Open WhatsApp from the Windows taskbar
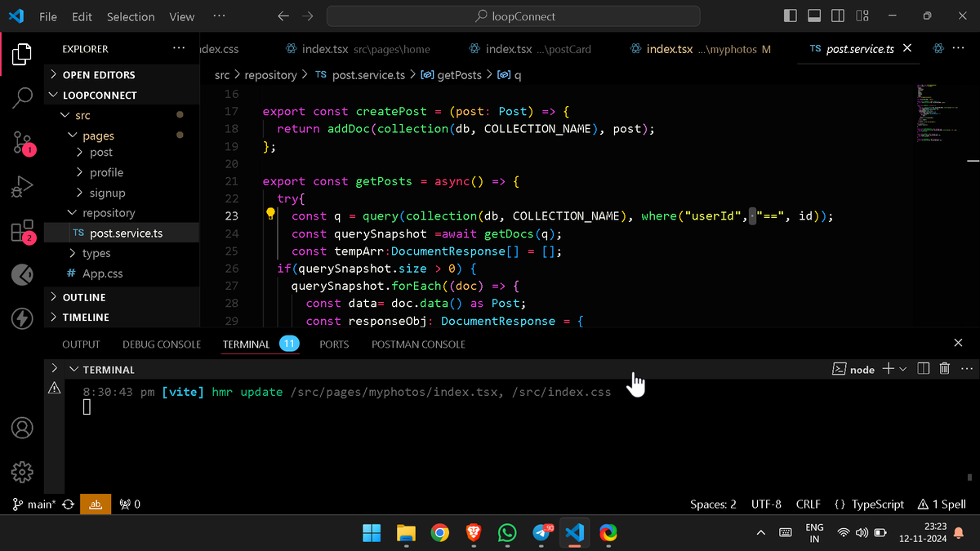 click(507, 533)
